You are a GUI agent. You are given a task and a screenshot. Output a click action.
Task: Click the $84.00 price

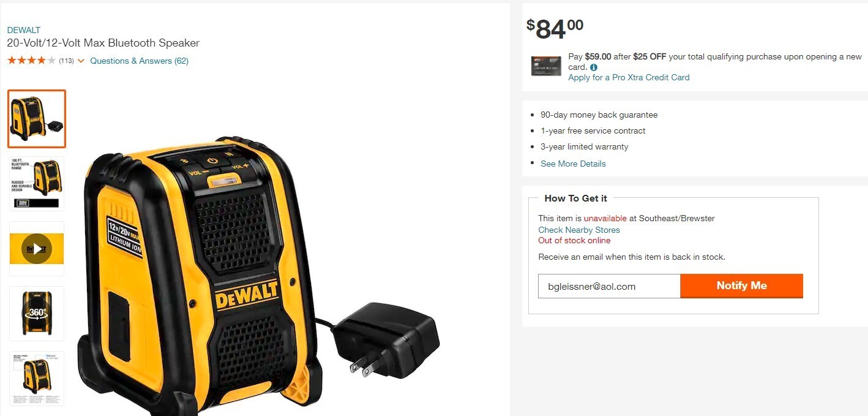[555, 29]
